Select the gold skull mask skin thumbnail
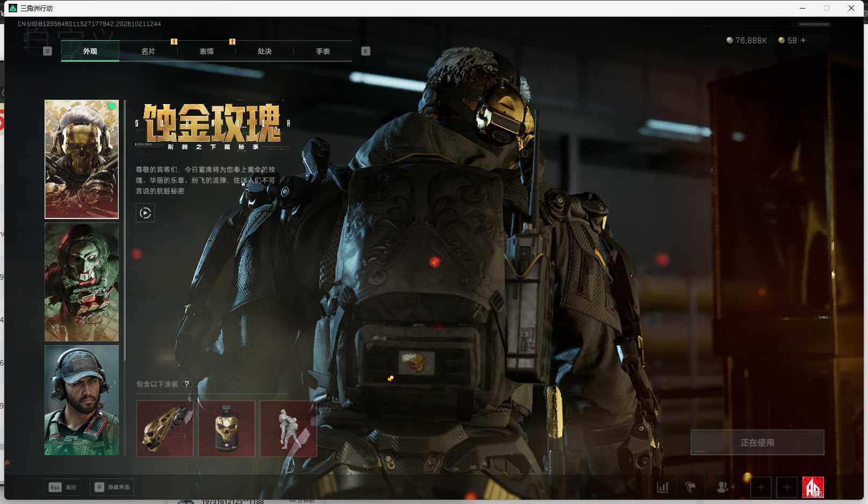868x504 pixels. pyautogui.click(x=82, y=159)
